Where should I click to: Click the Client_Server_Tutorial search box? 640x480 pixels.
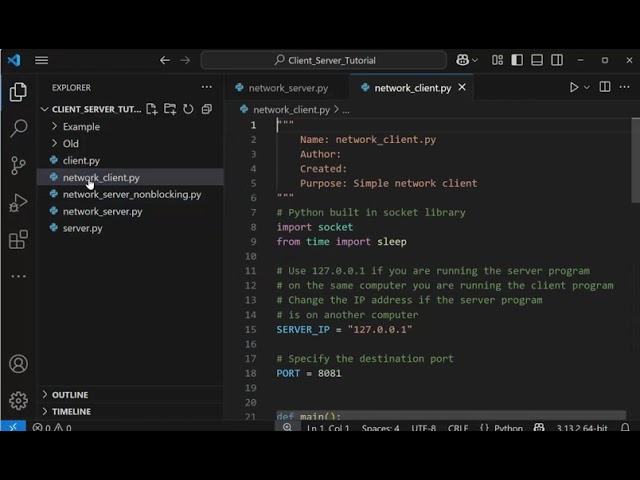324,60
